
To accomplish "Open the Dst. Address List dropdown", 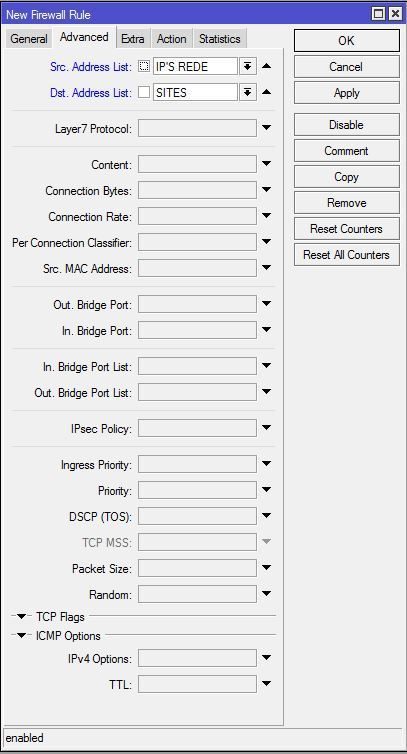I will [x=247, y=92].
